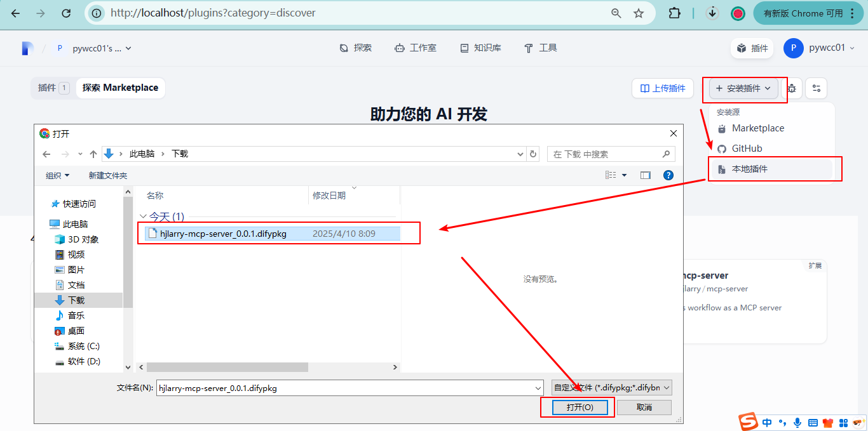Image resolution: width=868 pixels, height=431 pixels.
Task: Click the four-squares toolbox icon in the IME bar
Action: pyautogui.click(x=843, y=422)
